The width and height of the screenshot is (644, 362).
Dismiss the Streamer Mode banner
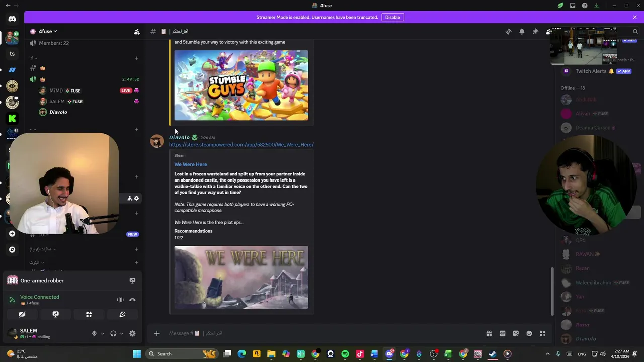pos(635,17)
